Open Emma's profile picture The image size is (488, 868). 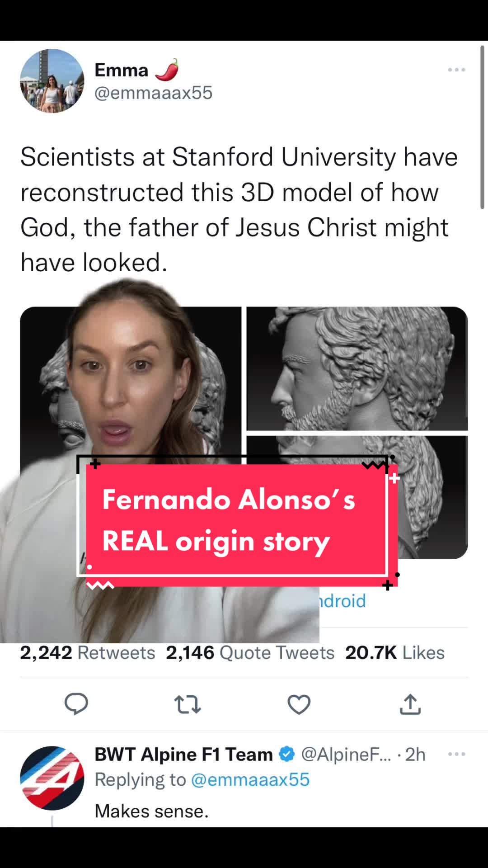52,81
